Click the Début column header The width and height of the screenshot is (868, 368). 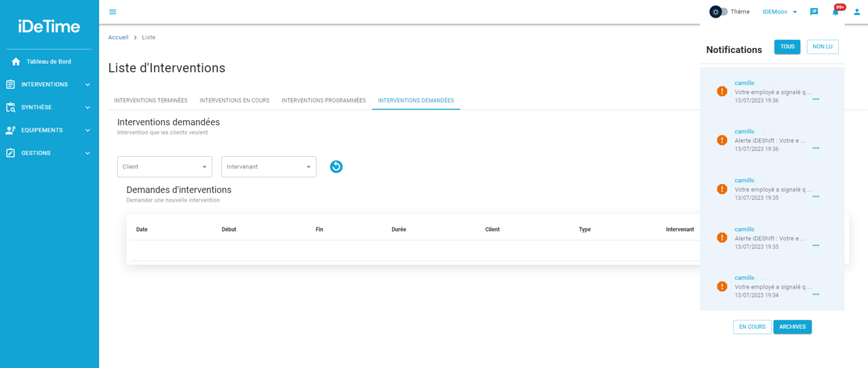point(229,229)
